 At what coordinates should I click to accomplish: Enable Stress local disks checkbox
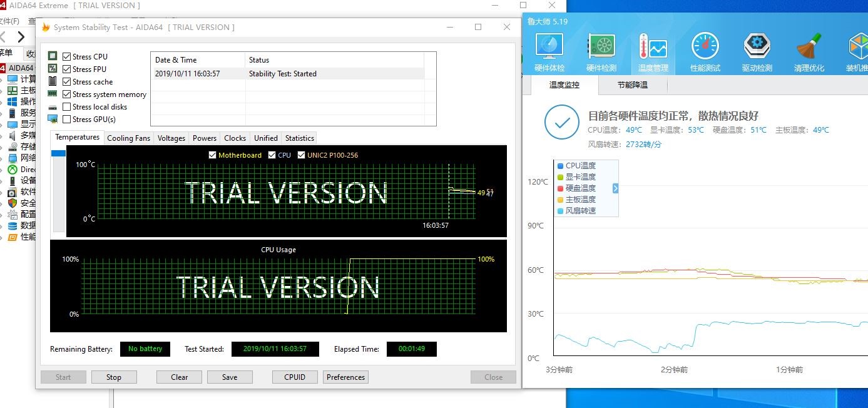(x=67, y=106)
